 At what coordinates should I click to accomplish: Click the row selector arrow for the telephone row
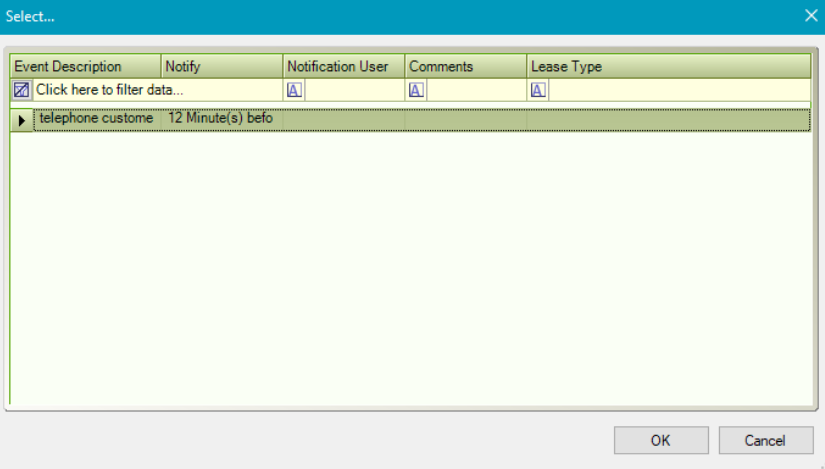(22, 119)
